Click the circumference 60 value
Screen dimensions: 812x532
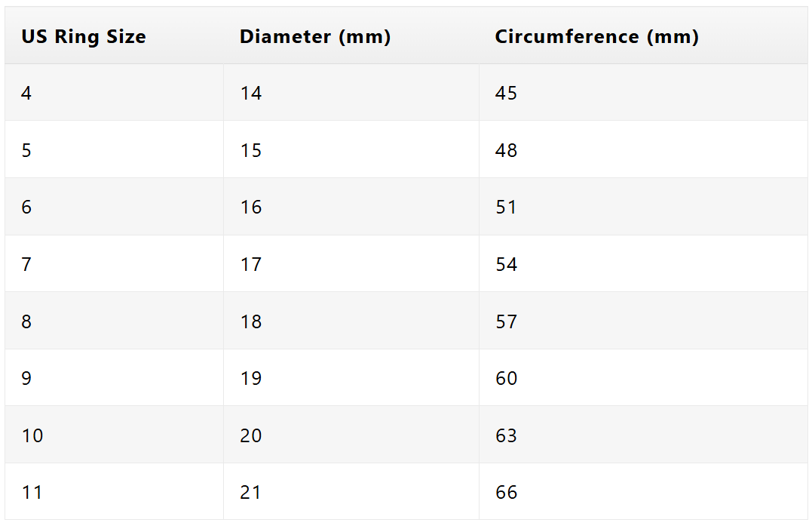coord(506,379)
